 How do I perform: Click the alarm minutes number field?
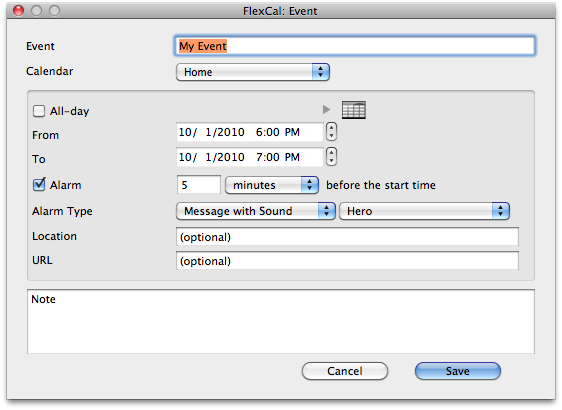199,185
